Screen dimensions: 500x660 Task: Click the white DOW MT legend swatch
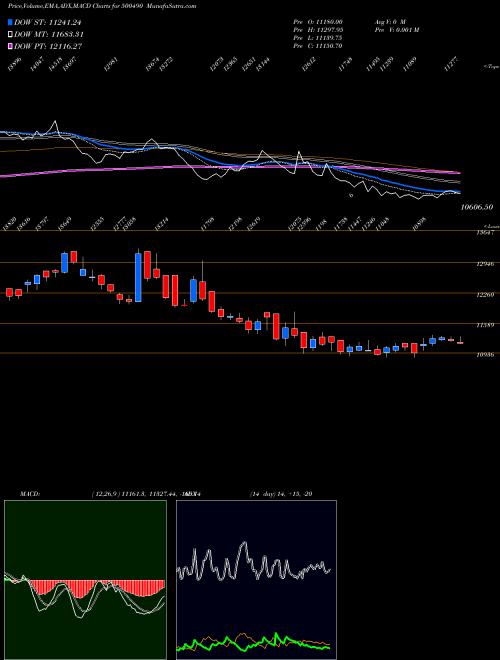10,34
